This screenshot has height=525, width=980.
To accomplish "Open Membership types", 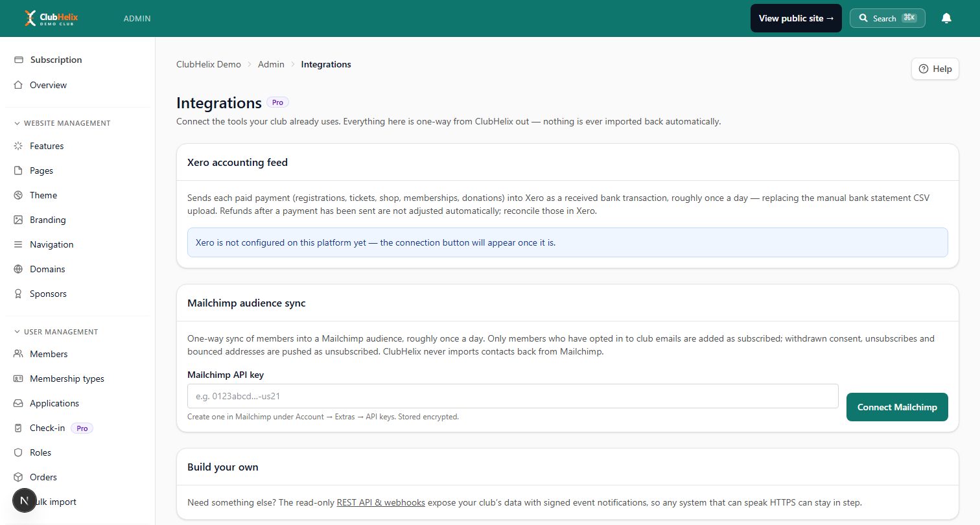I will 78,379.
